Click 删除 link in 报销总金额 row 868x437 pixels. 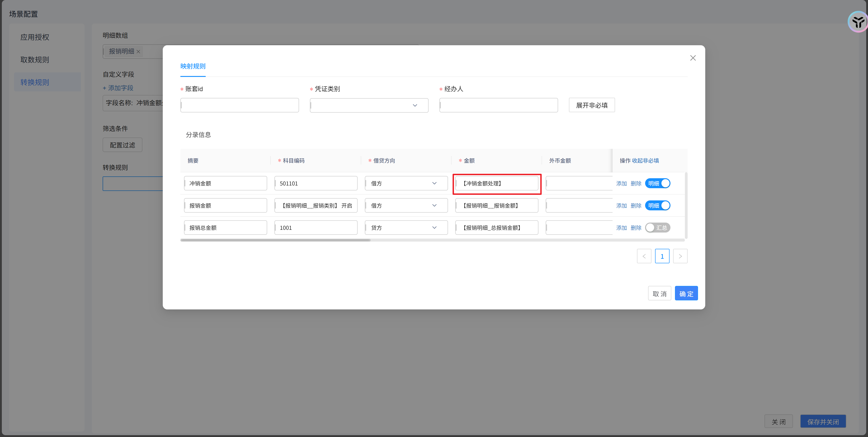(636, 228)
